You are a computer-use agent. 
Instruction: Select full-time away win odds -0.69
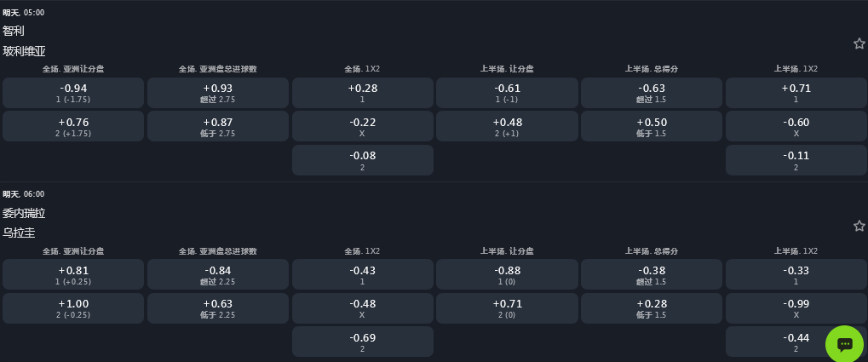(362, 342)
